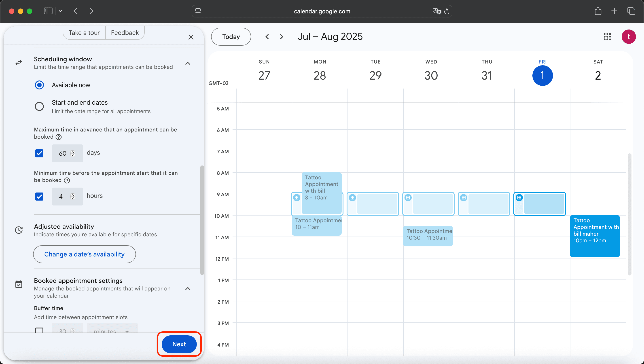Click help icon beside minimum booking time
The width and height of the screenshot is (644, 364).
(67, 180)
